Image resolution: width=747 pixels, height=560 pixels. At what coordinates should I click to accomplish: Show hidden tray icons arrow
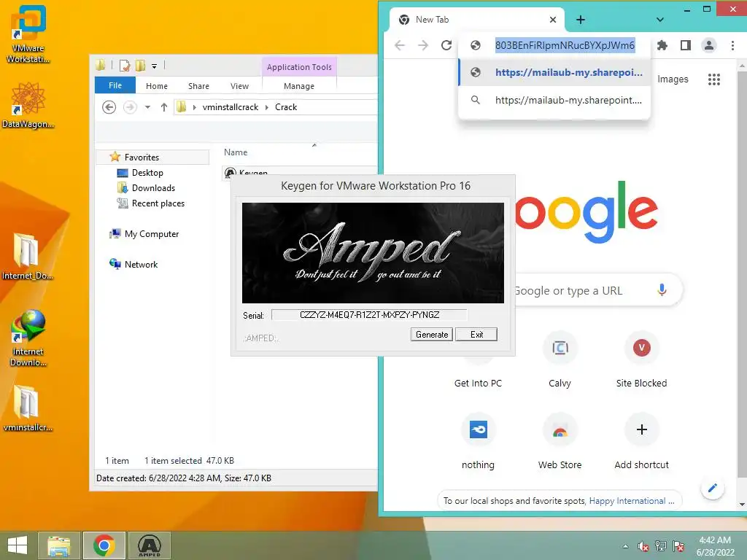[625, 546]
